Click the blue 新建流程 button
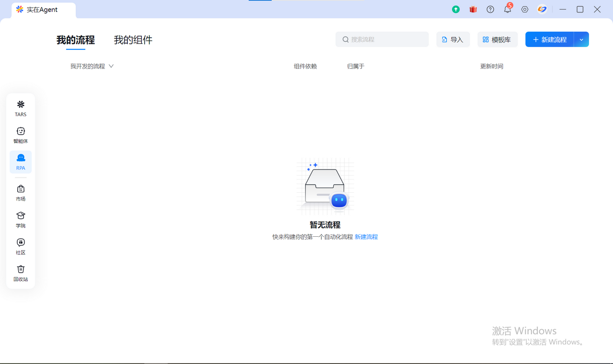 coord(550,39)
